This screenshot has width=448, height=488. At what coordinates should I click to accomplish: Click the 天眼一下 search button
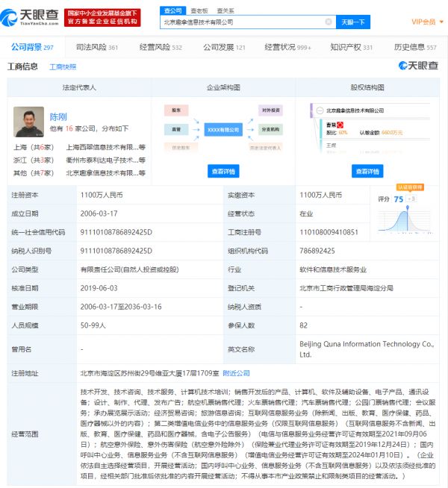click(x=352, y=22)
